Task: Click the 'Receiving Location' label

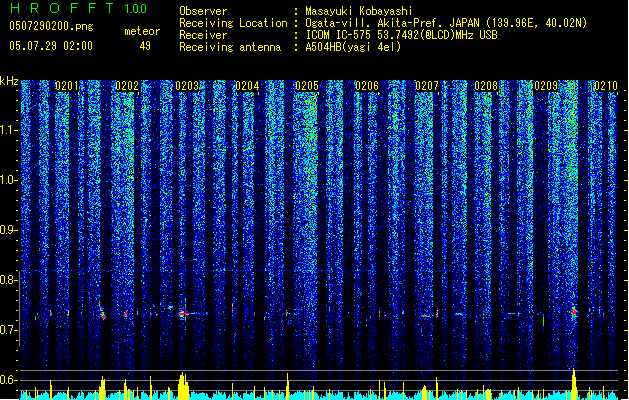Action: (233, 23)
